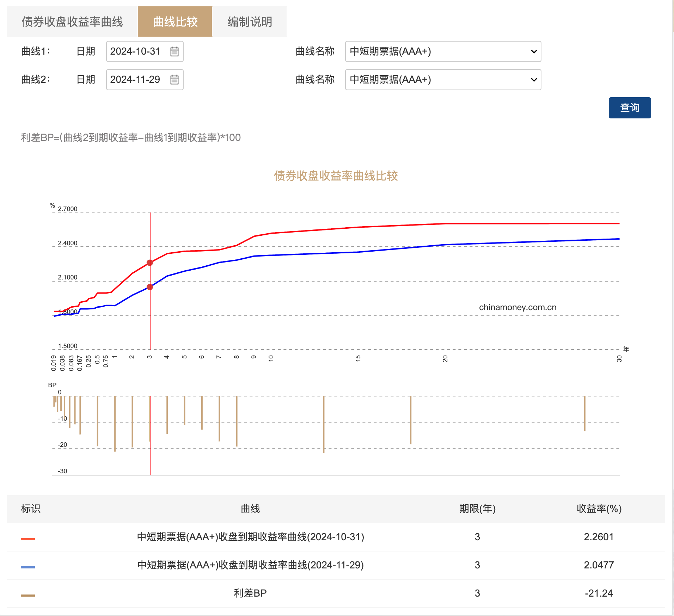Open the 曲线名称 dropdown for 曲线1

pyautogui.click(x=442, y=51)
